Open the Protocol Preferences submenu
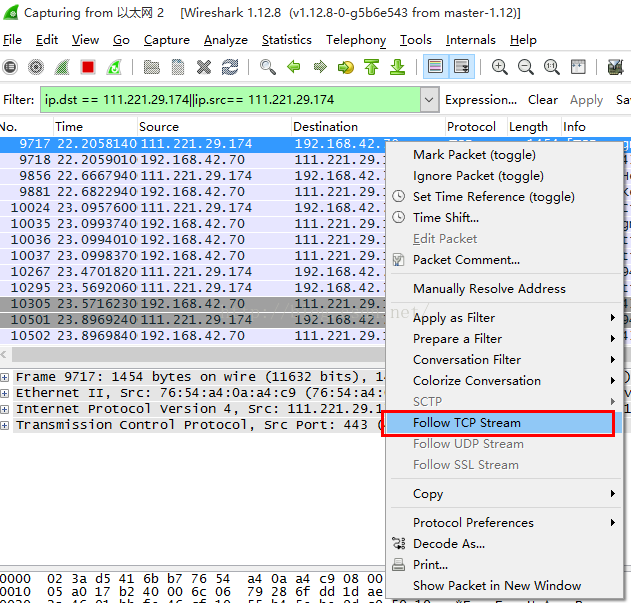631x603 pixels. pyautogui.click(x=505, y=522)
